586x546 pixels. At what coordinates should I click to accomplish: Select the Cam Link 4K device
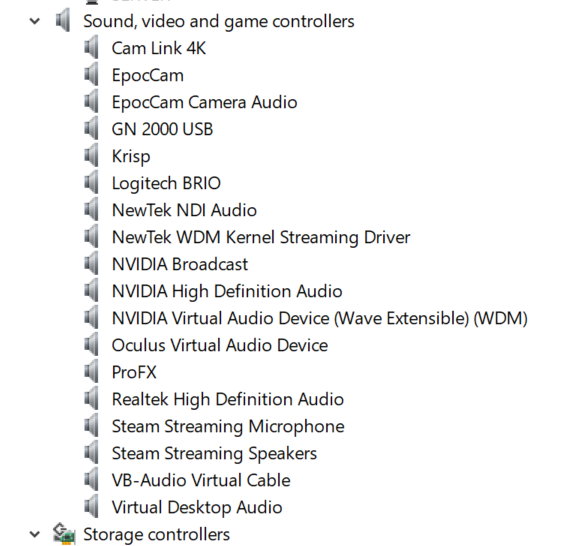(x=159, y=48)
